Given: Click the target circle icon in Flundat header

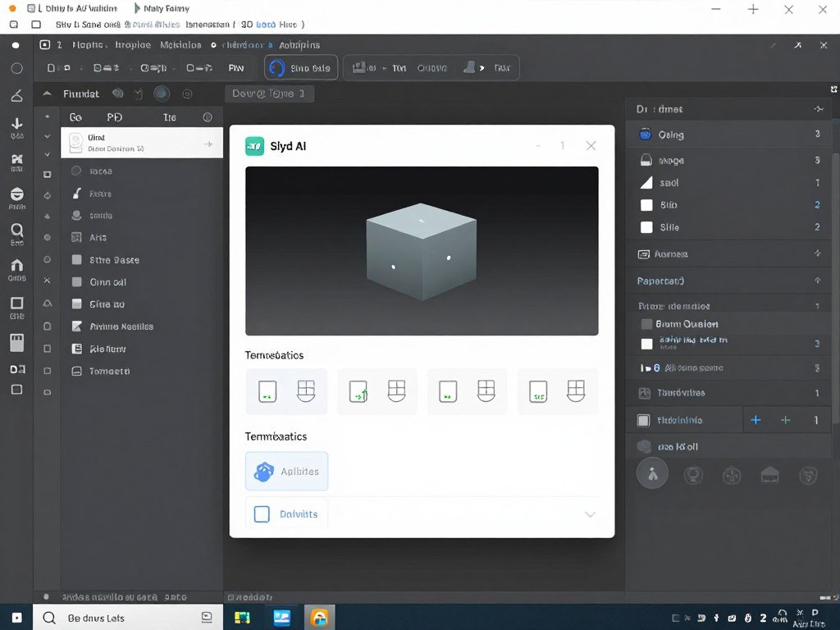Looking at the screenshot, I should pos(188,94).
